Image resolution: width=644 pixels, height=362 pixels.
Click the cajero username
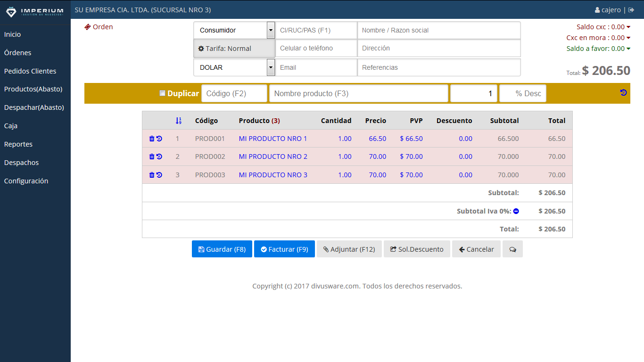[x=611, y=10]
